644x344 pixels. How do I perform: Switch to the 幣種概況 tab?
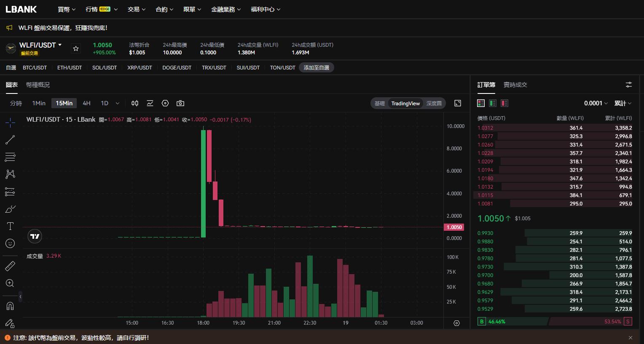tap(38, 85)
